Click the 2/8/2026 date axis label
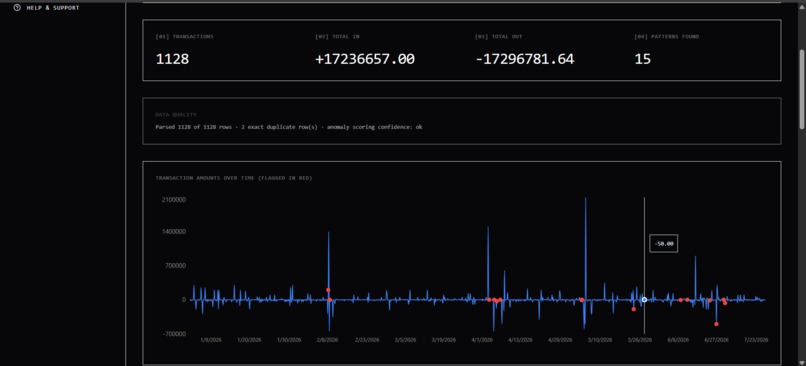806x366 pixels. click(327, 340)
